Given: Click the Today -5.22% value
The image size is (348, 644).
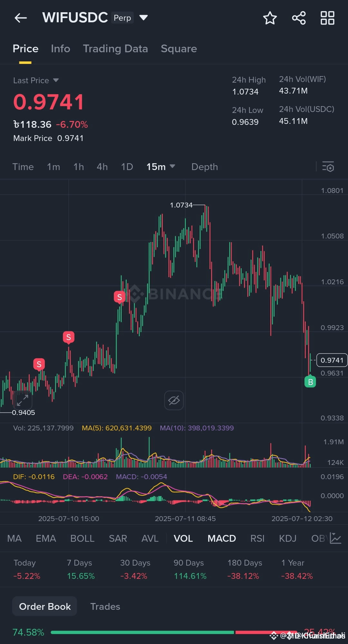Looking at the screenshot, I should 27,576.
